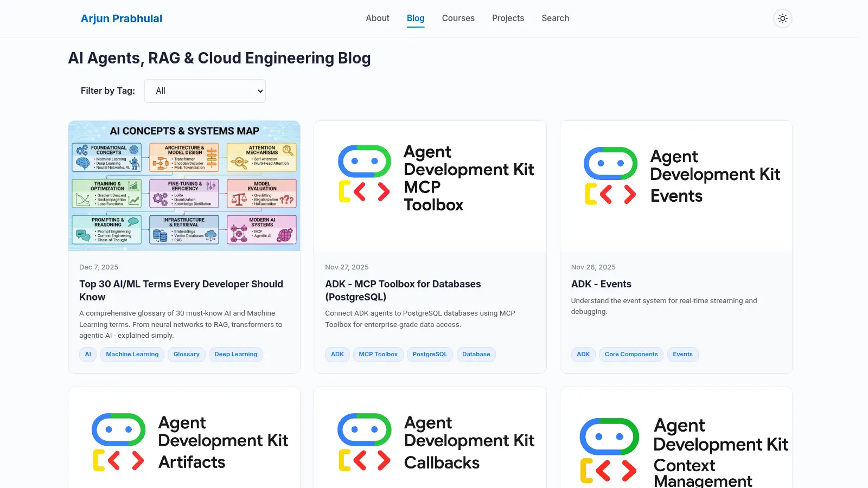Viewport: 868px width, 488px height.
Task: Open the ADK Artifacts card image
Action: click(184, 438)
